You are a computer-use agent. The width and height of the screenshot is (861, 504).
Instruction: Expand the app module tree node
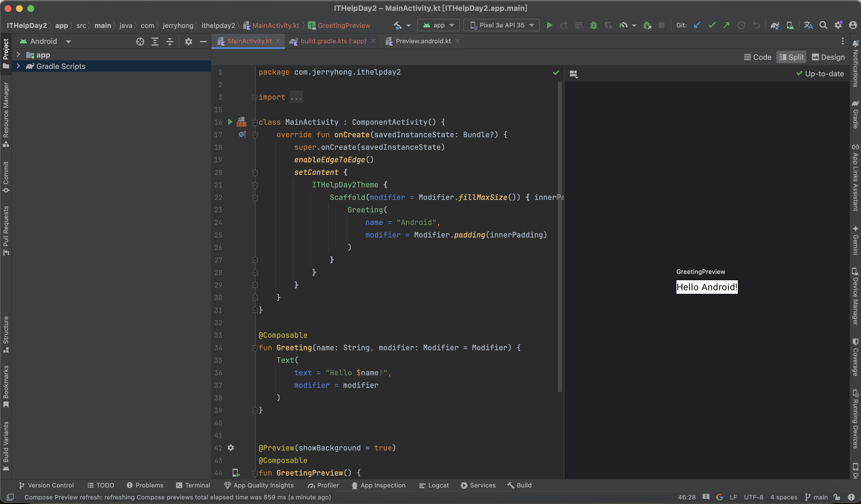(x=19, y=55)
